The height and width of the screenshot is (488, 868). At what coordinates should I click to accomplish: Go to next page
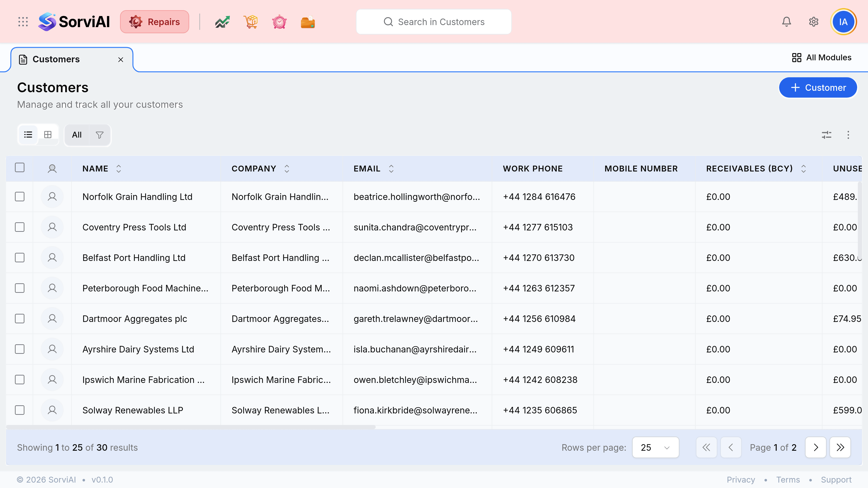point(815,448)
